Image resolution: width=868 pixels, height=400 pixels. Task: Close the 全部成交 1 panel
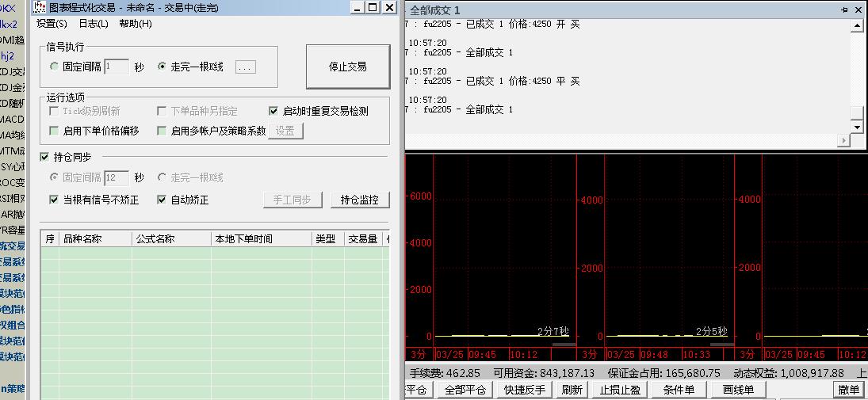pos(858,10)
